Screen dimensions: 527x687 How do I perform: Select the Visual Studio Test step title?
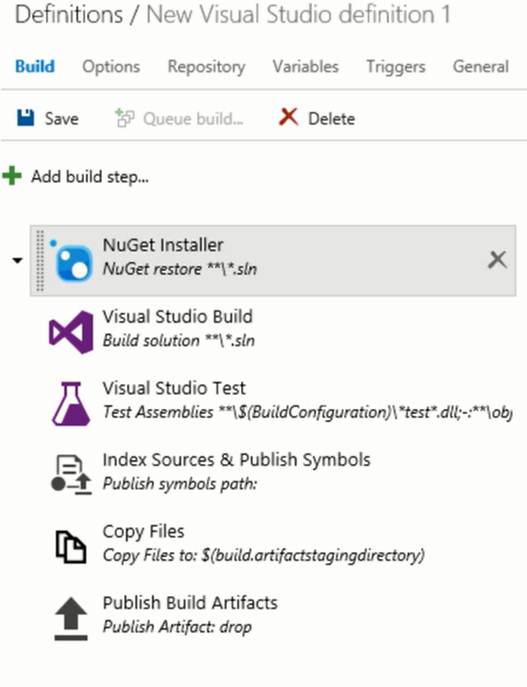tap(174, 388)
